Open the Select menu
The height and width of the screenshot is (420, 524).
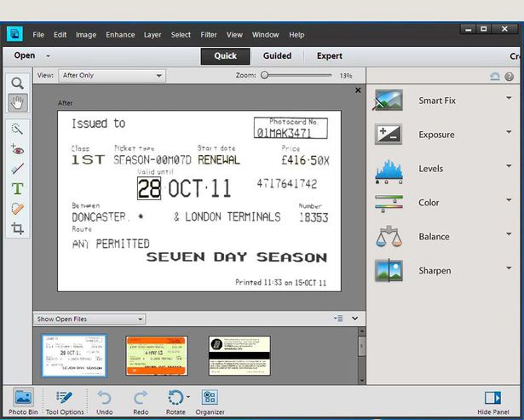[181, 35]
